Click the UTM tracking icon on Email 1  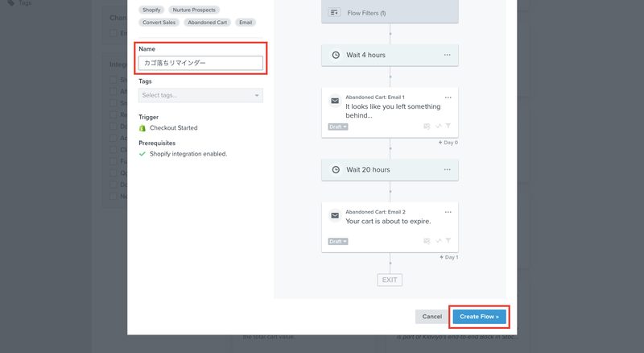tap(438, 126)
